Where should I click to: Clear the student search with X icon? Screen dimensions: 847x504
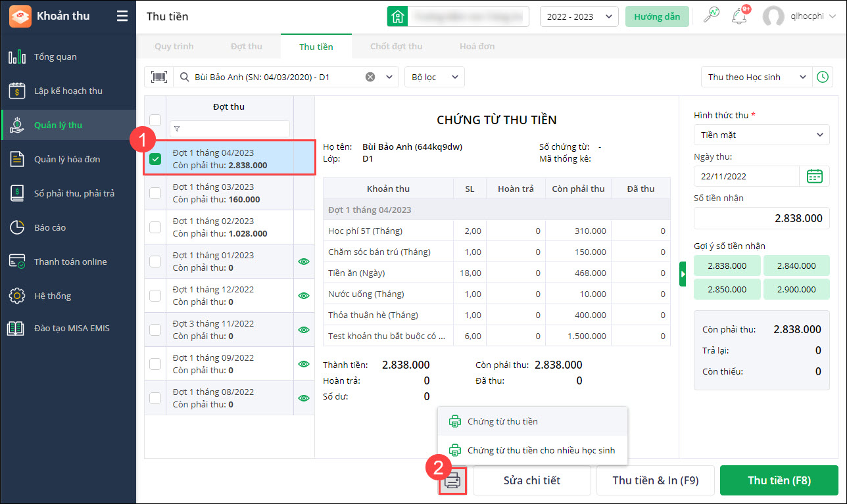tap(370, 77)
